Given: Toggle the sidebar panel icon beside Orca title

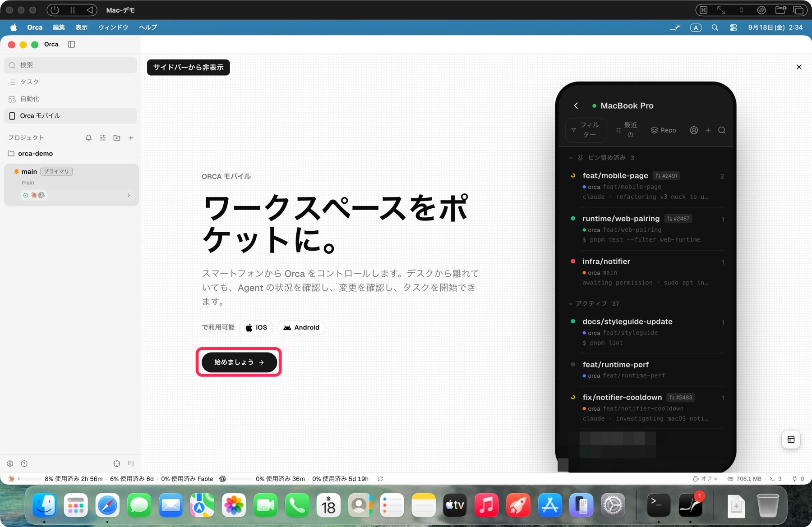Looking at the screenshot, I should (71, 44).
